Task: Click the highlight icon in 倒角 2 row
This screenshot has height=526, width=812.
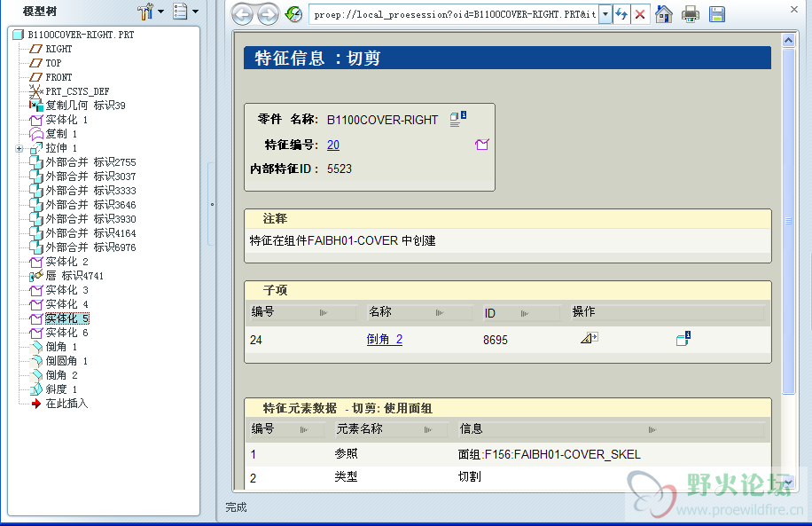Action: (x=589, y=338)
